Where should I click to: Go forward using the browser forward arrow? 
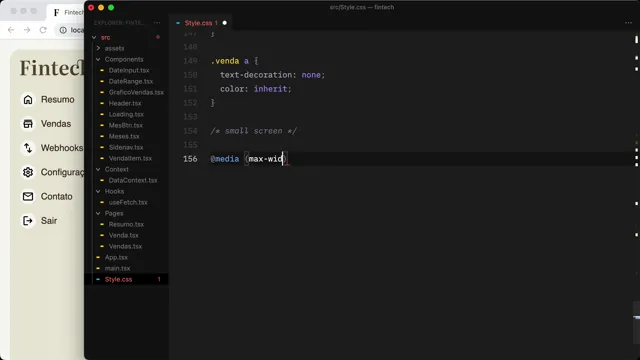click(x=27, y=30)
